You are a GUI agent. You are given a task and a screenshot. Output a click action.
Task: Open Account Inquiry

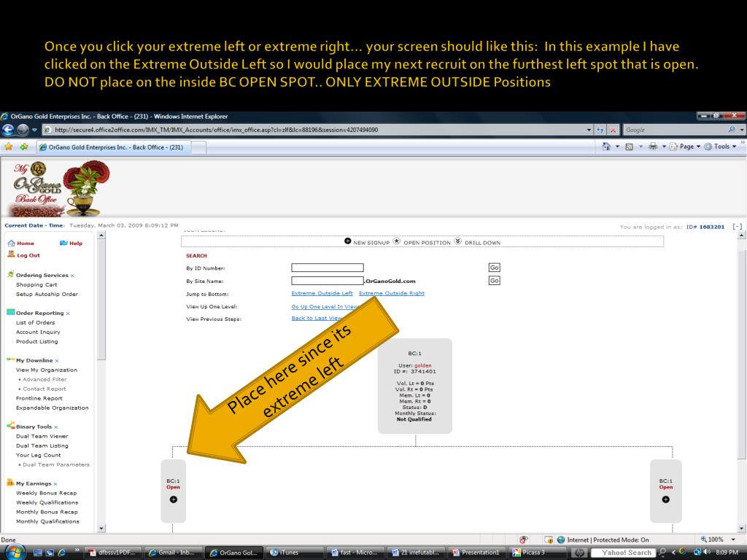coord(38,332)
